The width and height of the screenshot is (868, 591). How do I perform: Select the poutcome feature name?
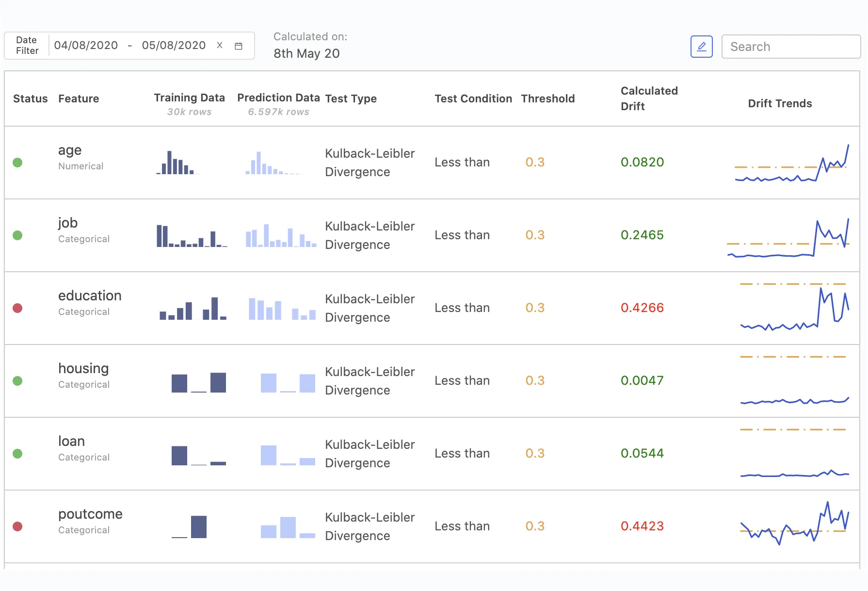(x=90, y=514)
